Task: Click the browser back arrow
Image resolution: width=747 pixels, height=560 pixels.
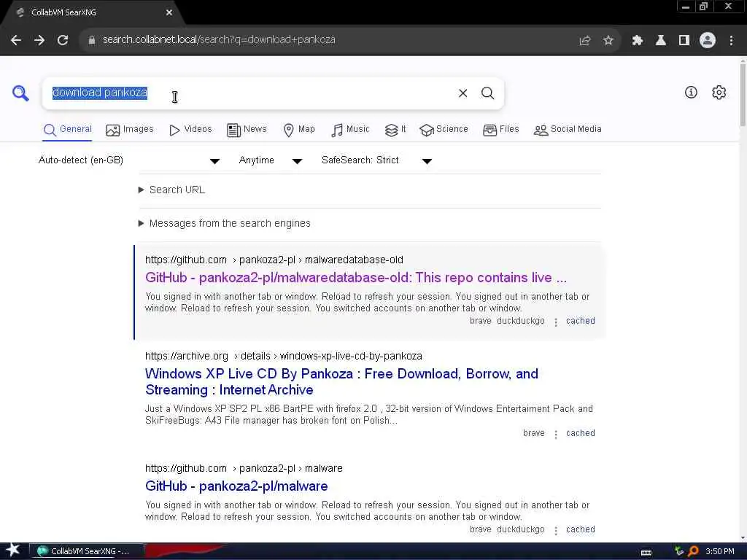Action: coord(16,40)
